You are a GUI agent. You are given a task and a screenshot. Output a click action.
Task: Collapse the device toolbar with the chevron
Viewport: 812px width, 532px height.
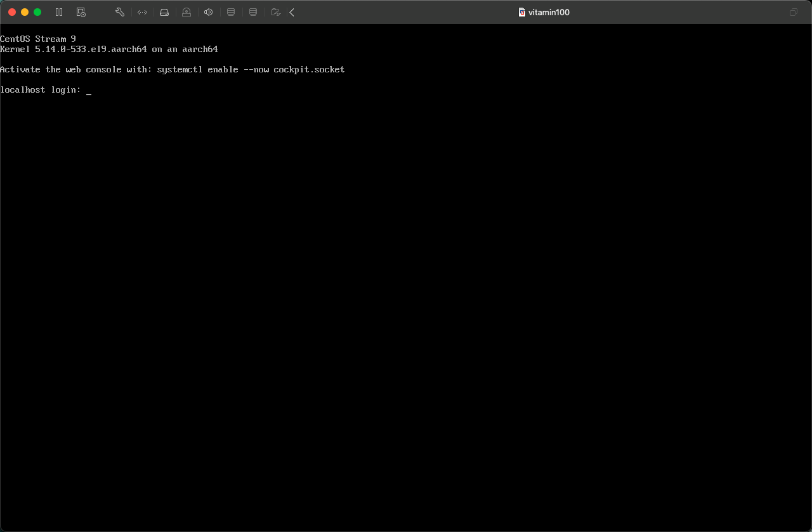coord(292,12)
